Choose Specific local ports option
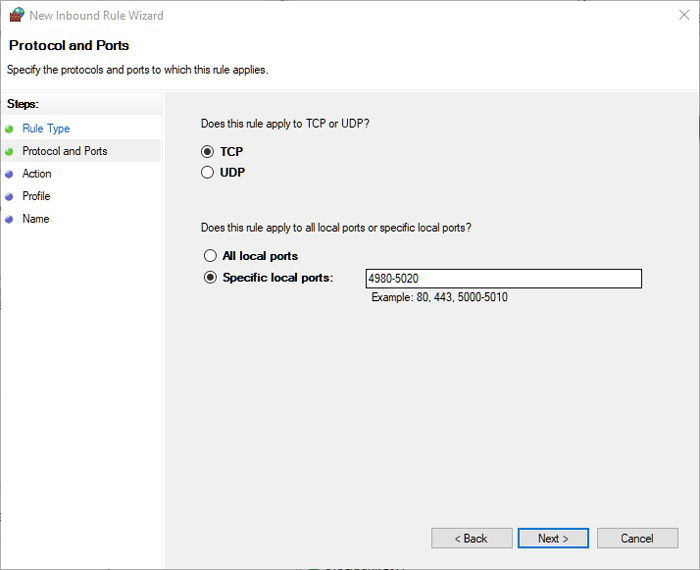 point(210,278)
